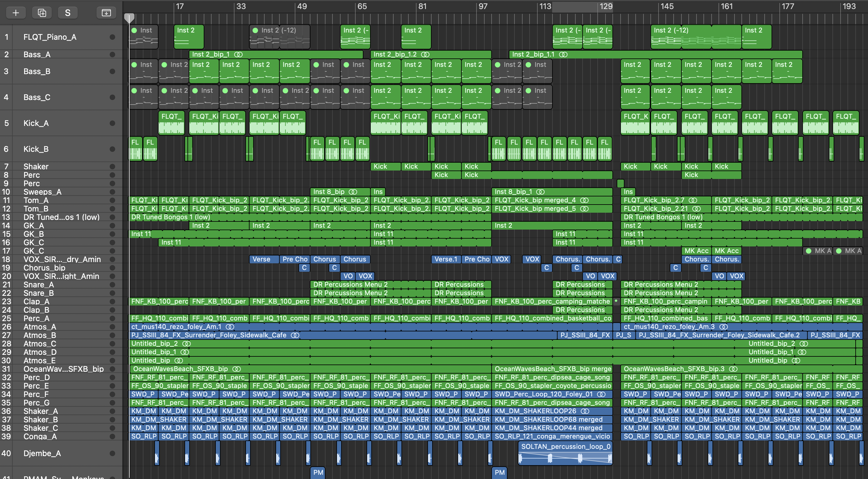The width and height of the screenshot is (868, 479).
Task: Toggle the status dot on the FLQT_Piano_A track
Action: (x=112, y=37)
